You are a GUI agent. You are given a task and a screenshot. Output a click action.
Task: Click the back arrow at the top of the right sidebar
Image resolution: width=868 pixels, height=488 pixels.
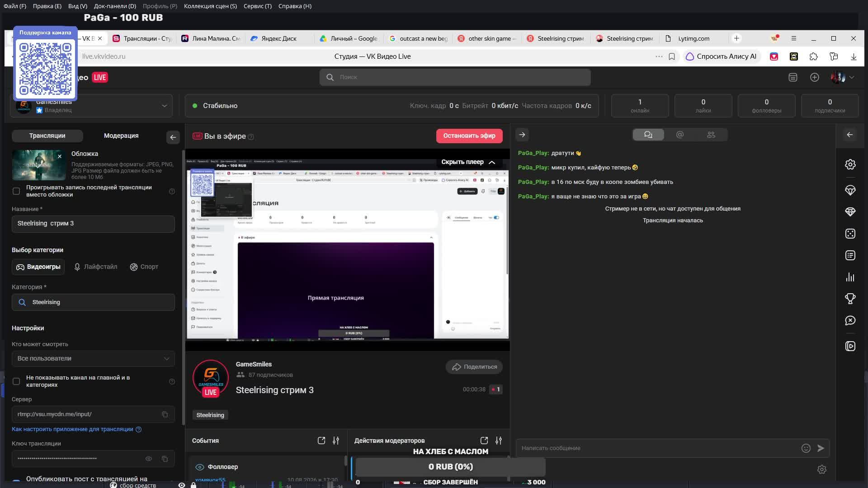(x=850, y=135)
